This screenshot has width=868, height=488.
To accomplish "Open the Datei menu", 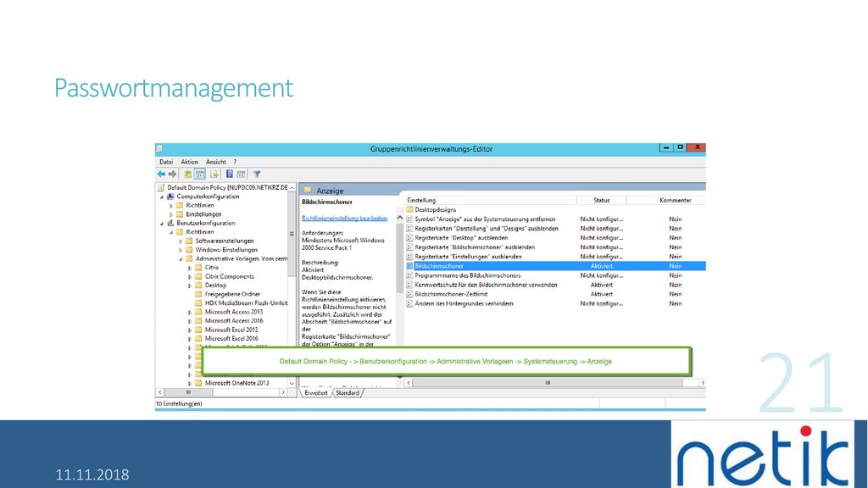I will [166, 162].
